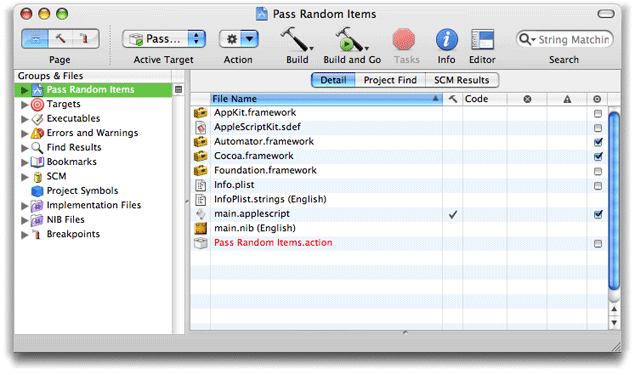Expand the Errors and Warnings group
Viewport: 635px width, 375px height.
pyautogui.click(x=24, y=134)
